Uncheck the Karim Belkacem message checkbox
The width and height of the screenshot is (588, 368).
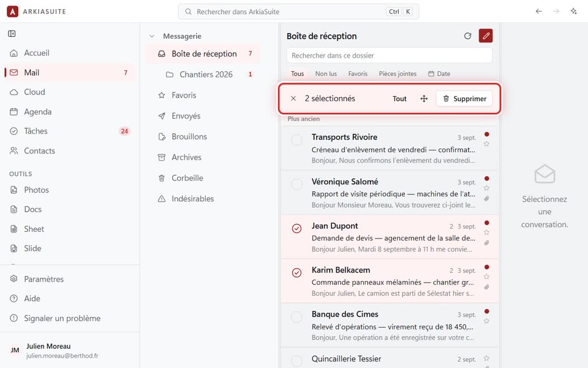pyautogui.click(x=296, y=272)
